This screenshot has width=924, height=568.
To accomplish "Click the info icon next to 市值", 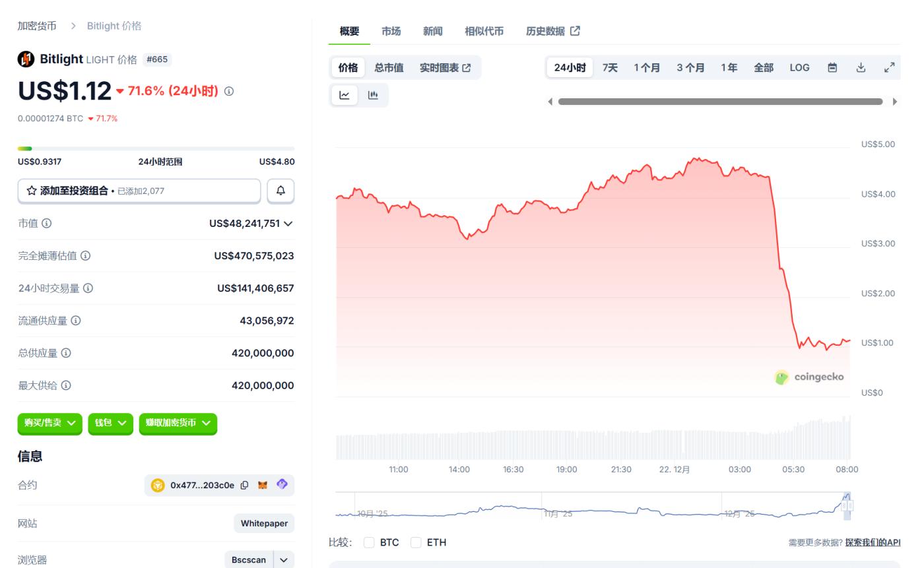I will pos(46,224).
